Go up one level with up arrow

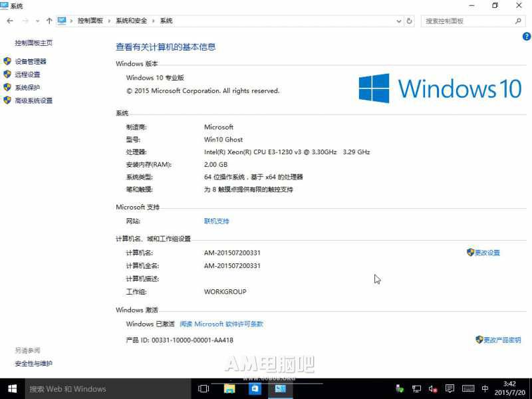coord(49,21)
